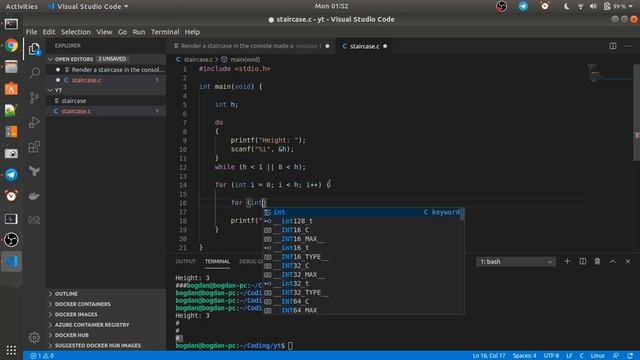Open the Terminal menu
The width and height of the screenshot is (640, 360).
165,32
